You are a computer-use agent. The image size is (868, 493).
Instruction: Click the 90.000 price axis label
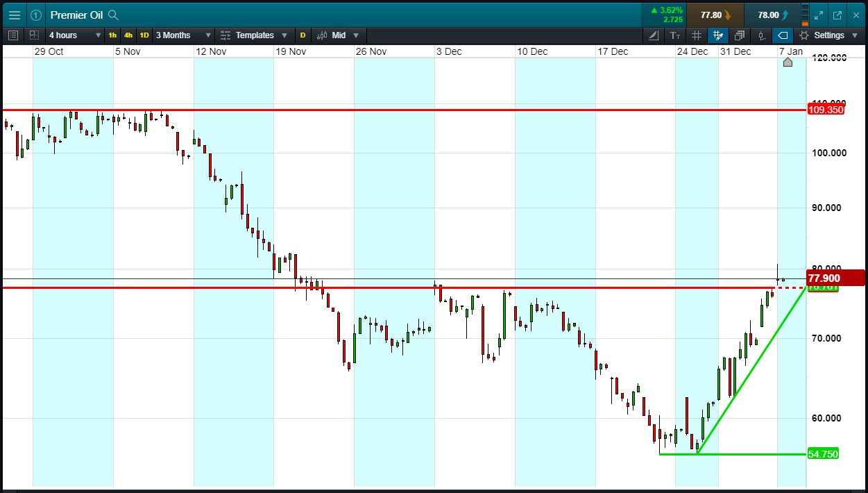click(x=826, y=208)
